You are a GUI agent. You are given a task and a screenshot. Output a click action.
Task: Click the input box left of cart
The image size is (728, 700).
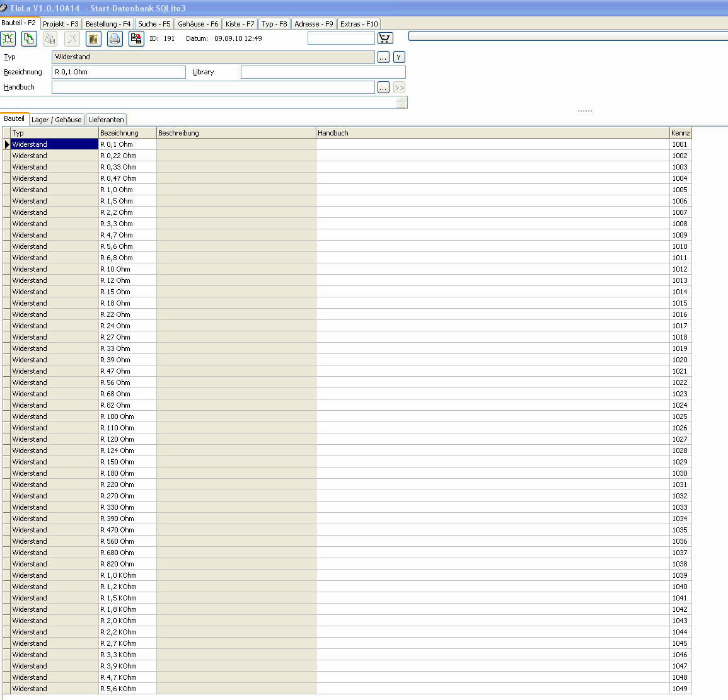[x=341, y=38]
